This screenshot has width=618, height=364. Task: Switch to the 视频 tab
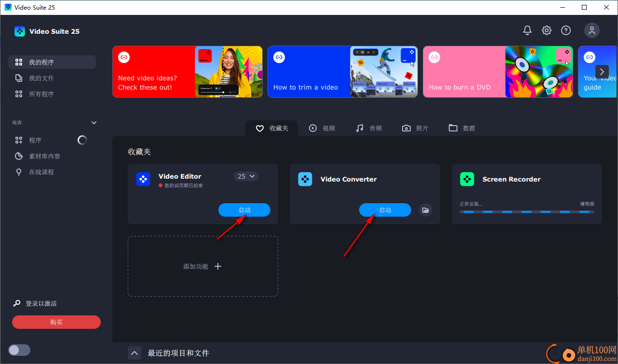pos(322,128)
